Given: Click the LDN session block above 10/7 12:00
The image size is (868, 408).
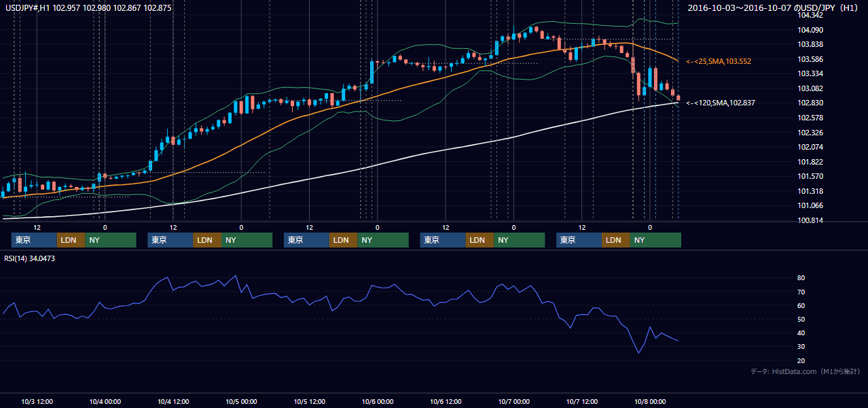Looking at the screenshot, I should 616,240.
